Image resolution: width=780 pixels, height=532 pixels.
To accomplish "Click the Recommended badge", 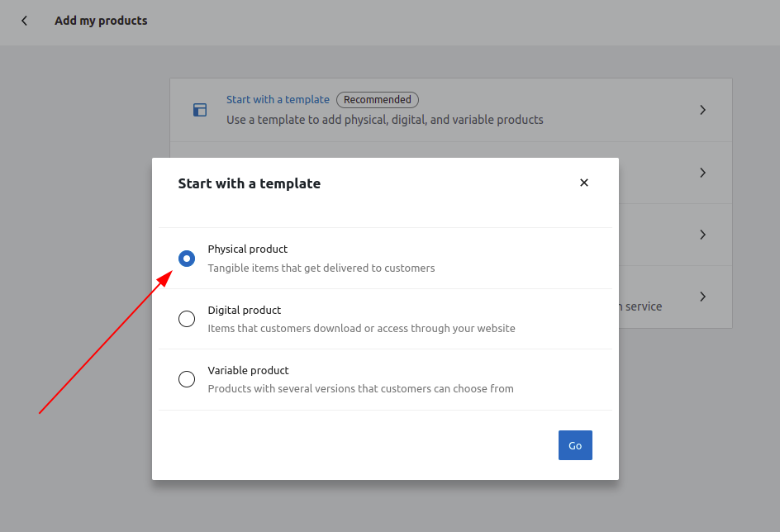I will 377,100.
